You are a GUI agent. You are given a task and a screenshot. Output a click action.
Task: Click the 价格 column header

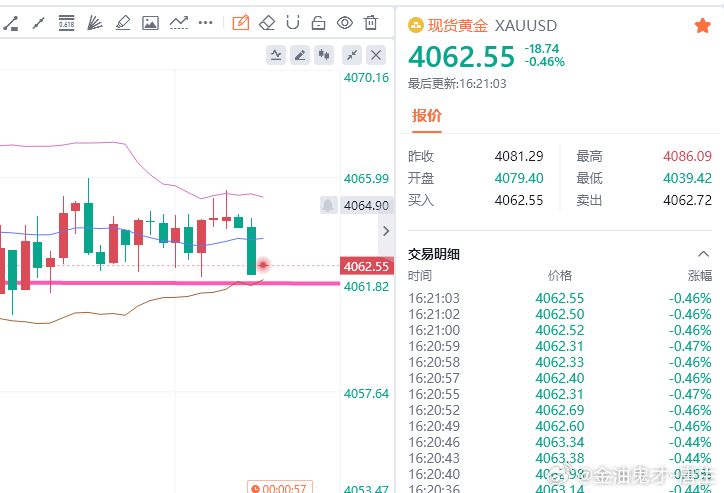click(x=560, y=276)
